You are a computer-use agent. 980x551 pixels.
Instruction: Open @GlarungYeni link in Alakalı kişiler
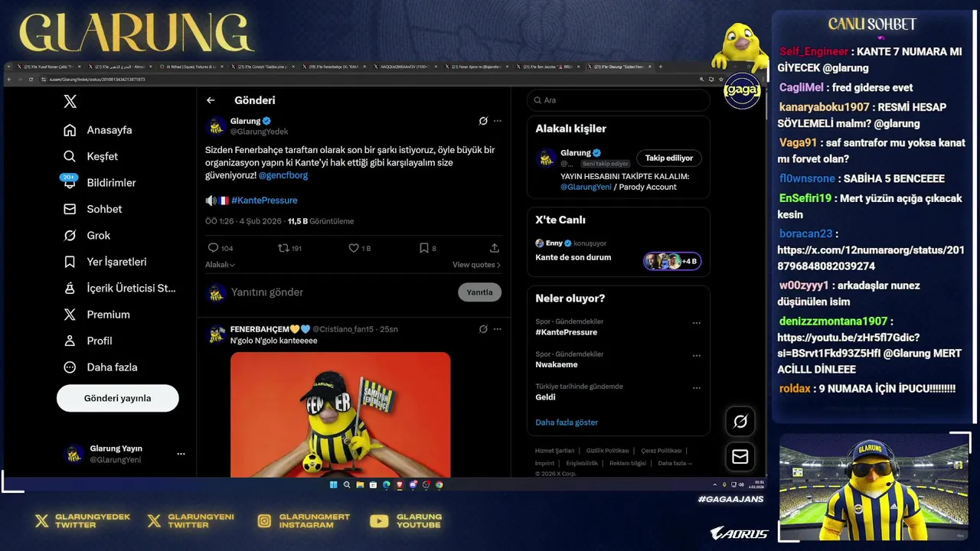pyautogui.click(x=586, y=187)
